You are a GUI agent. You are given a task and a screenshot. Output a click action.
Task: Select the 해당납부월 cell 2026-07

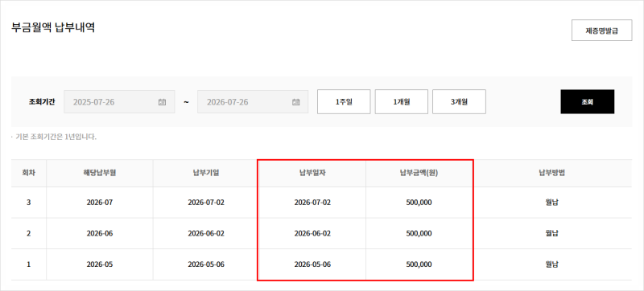(100, 203)
